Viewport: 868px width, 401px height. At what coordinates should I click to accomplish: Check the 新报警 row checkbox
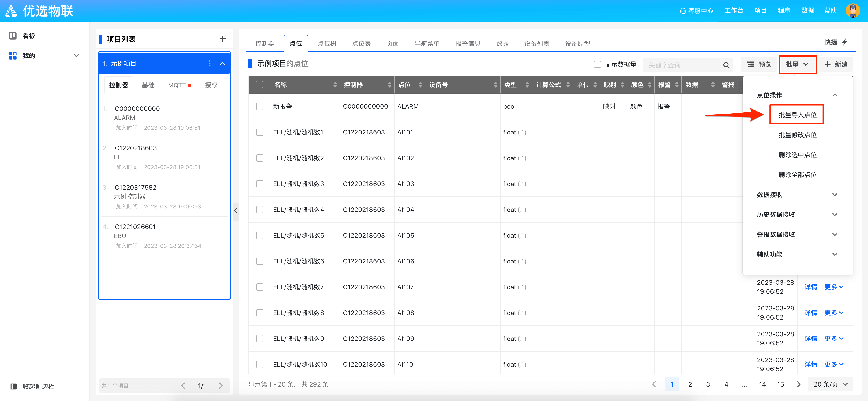[259, 106]
